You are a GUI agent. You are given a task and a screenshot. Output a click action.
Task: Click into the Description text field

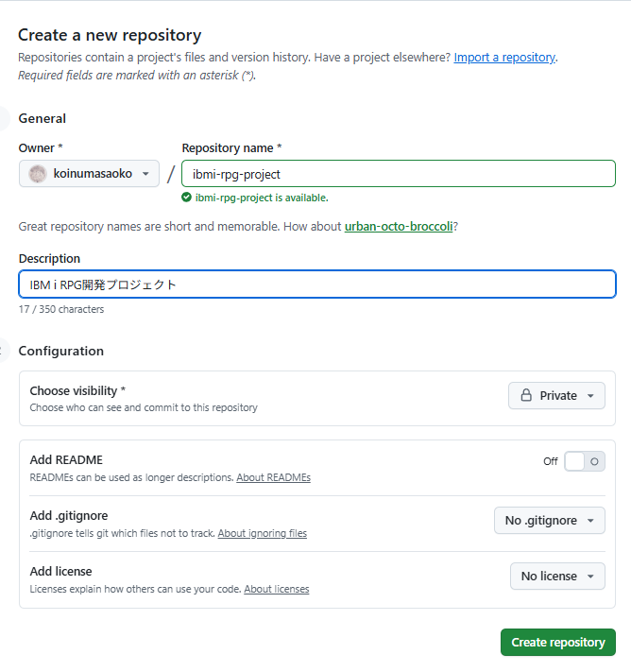[x=316, y=284]
